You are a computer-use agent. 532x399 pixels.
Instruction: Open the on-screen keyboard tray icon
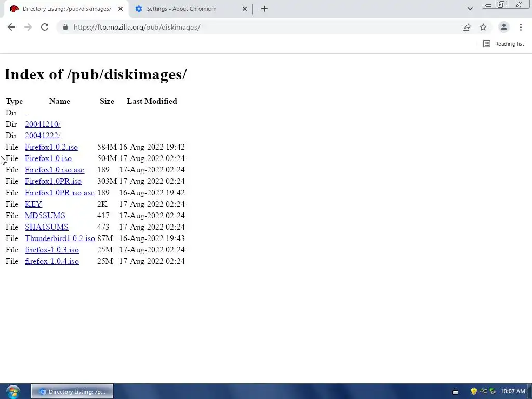coord(455,392)
